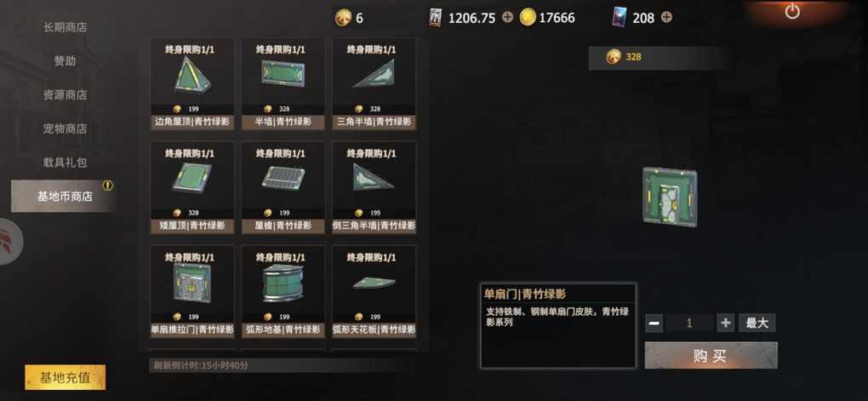Viewport: 868px width, 401px height.
Task: Open the 载具礼包 tab
Action: tap(65, 163)
